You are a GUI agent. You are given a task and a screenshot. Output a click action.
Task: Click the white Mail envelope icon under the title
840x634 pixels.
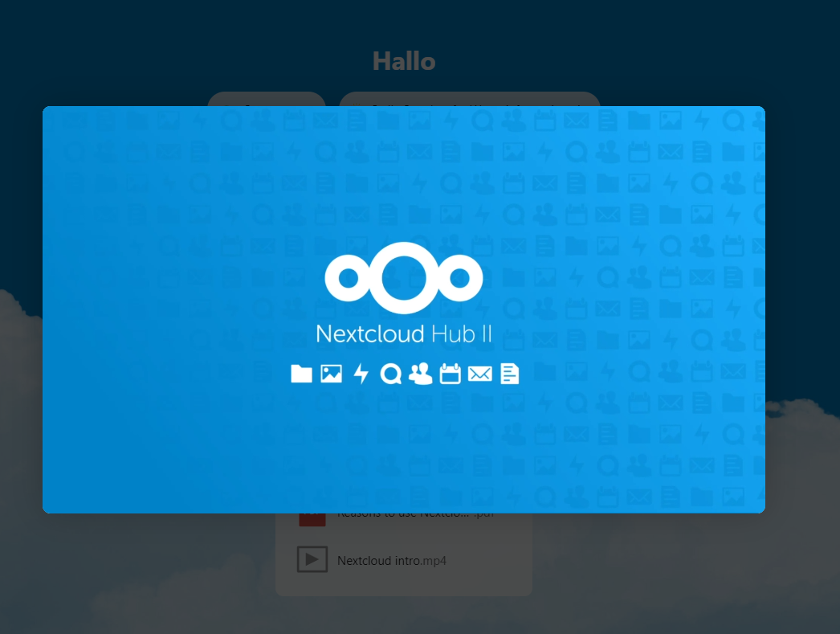point(480,374)
